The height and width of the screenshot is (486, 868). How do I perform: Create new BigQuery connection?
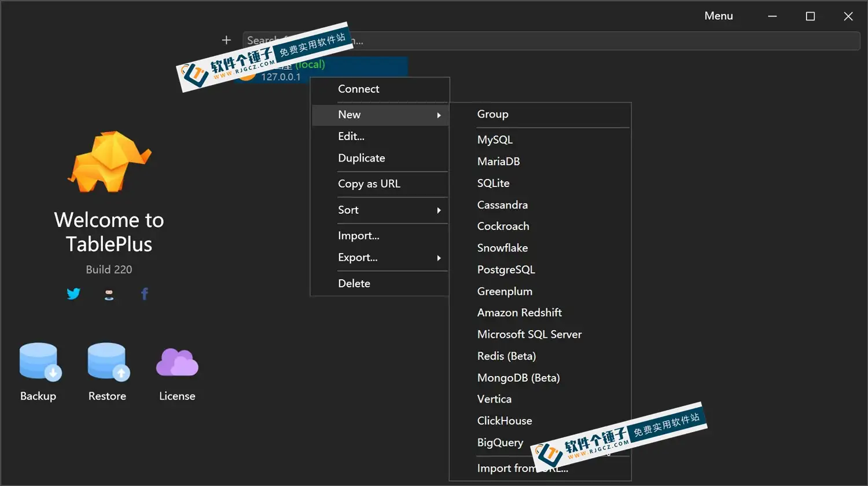(540, 443)
